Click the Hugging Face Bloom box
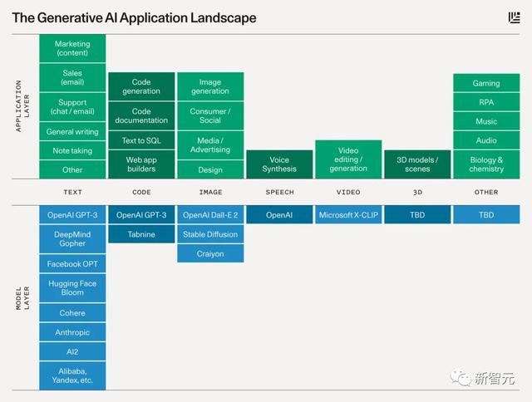The image size is (532, 402). 72,288
